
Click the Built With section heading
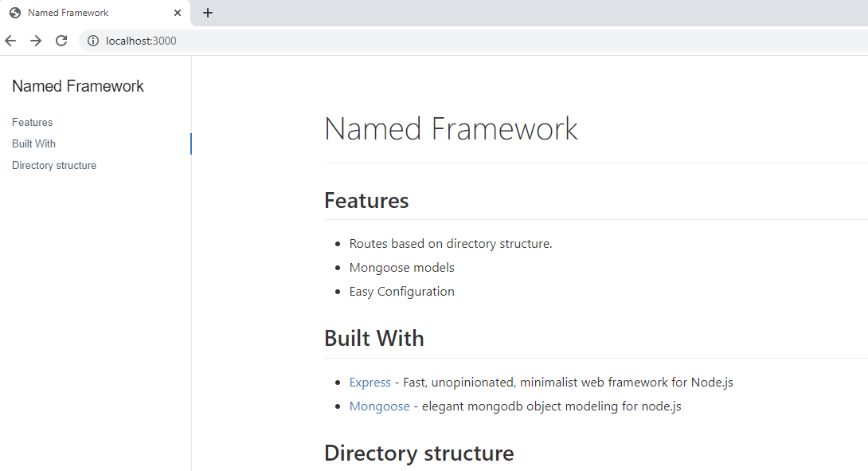[374, 338]
